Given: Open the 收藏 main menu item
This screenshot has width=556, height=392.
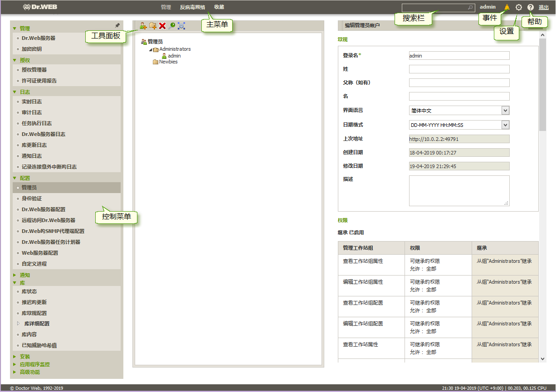Looking at the screenshot, I should click(x=219, y=7).
